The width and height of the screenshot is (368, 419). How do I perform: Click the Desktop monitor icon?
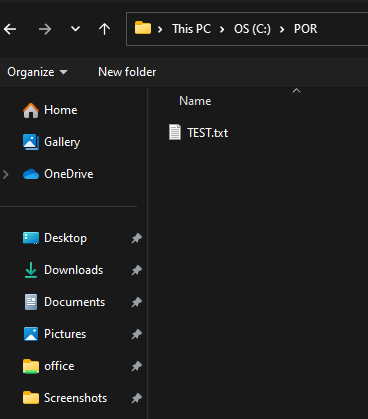[x=31, y=238]
